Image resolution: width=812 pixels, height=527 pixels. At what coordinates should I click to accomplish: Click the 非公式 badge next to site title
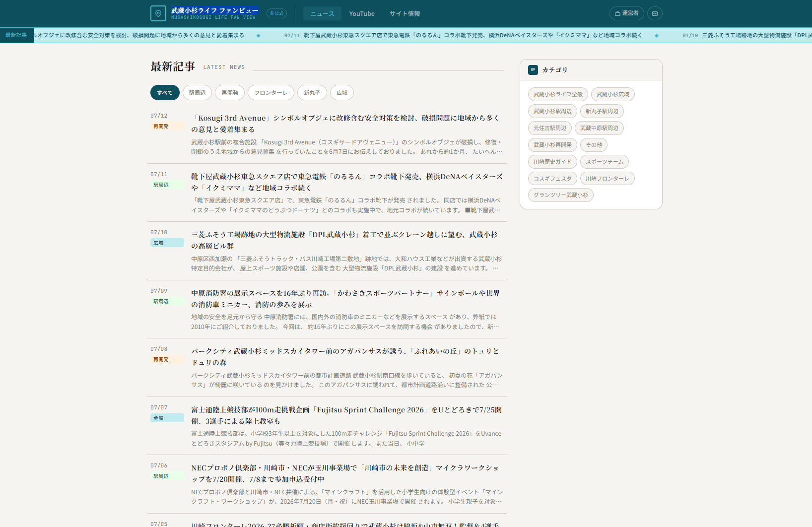pos(276,13)
